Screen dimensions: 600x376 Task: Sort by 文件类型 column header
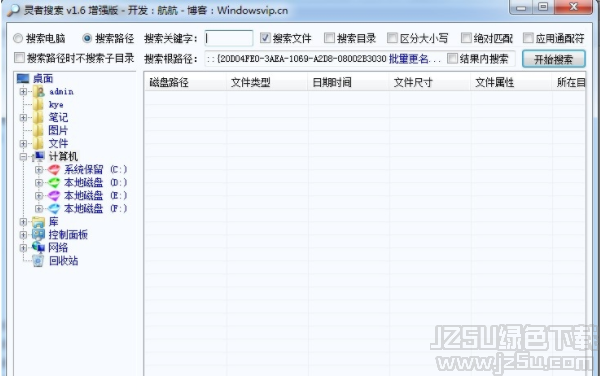click(267, 82)
